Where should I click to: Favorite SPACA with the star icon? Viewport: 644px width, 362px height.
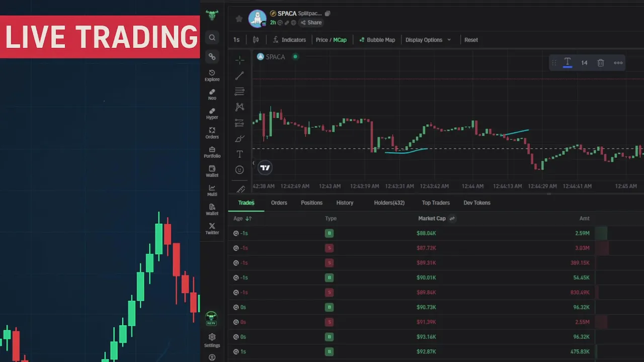[x=239, y=19]
